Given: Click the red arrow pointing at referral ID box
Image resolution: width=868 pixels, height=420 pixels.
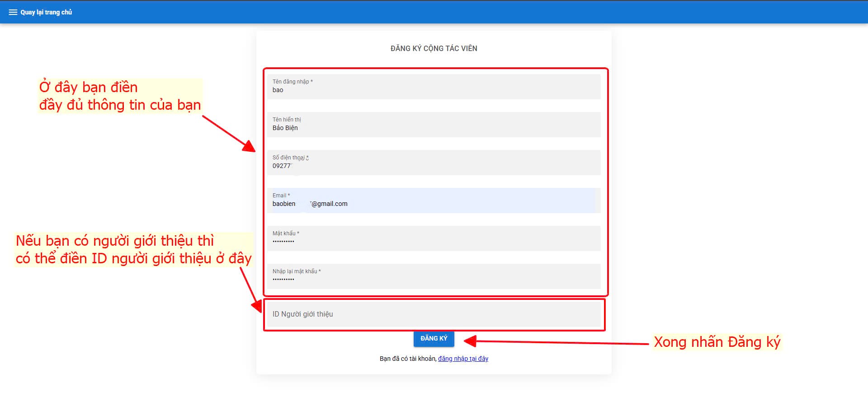Looking at the screenshot, I should pos(251,289).
